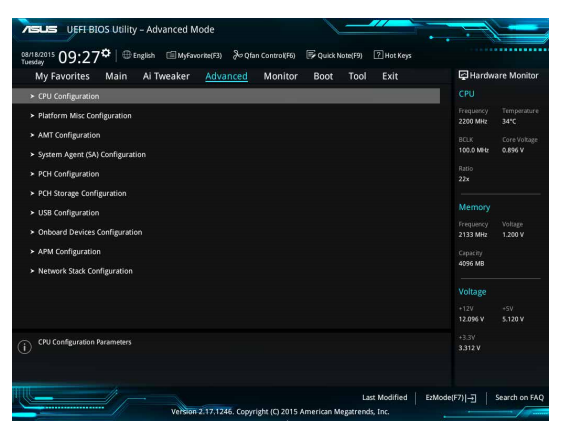Image resolution: width=561 pixels, height=433 pixels.
Task: Switch to EzMode(F7)
Action: click(x=445, y=398)
